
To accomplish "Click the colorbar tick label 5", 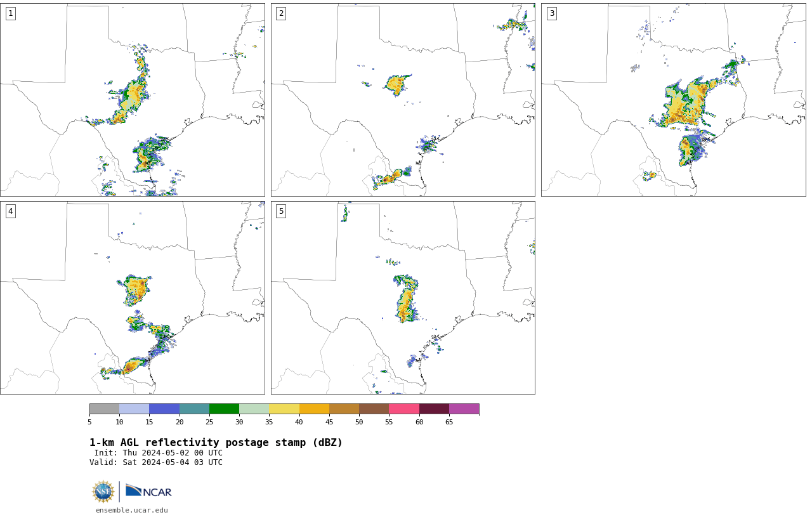I will 89,422.
